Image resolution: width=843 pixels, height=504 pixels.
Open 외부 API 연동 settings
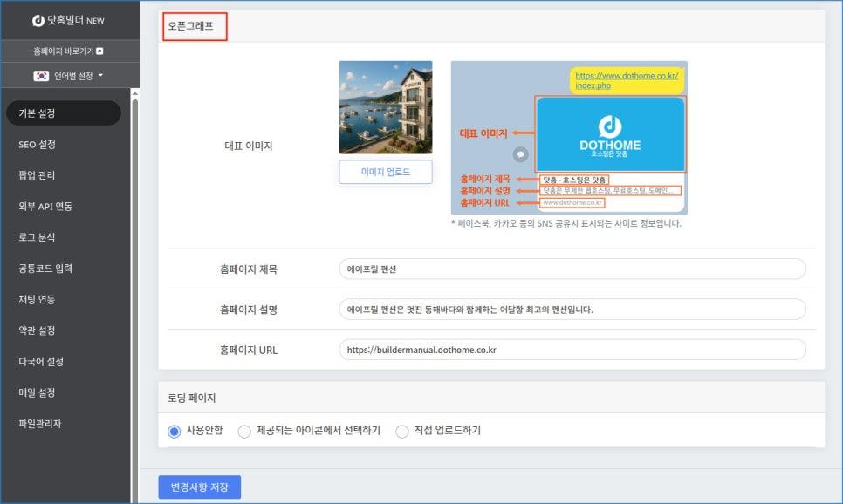point(45,207)
